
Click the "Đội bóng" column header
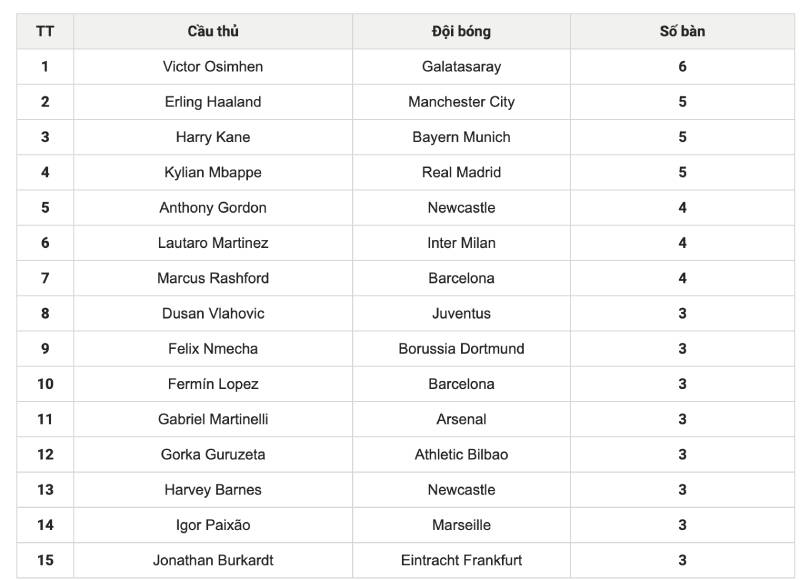[461, 31]
